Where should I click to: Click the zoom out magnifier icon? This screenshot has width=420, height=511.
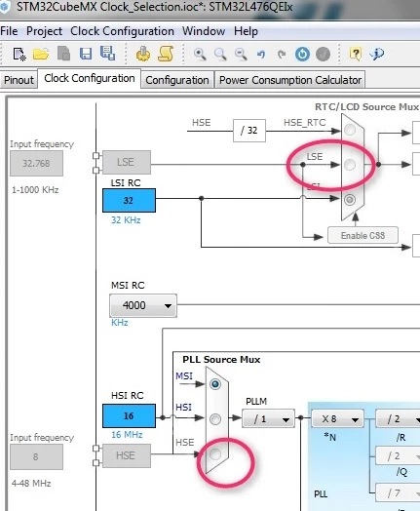[241, 54]
